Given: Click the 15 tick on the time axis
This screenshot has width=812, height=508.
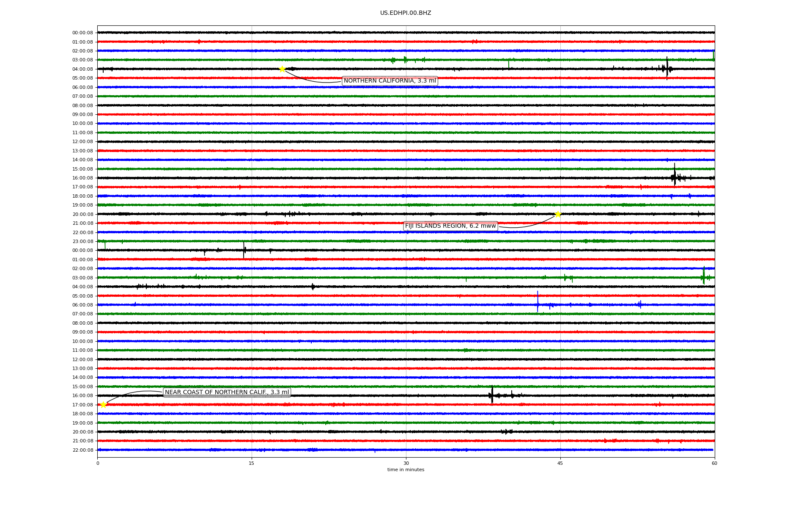Looking at the screenshot, I should [x=252, y=463].
